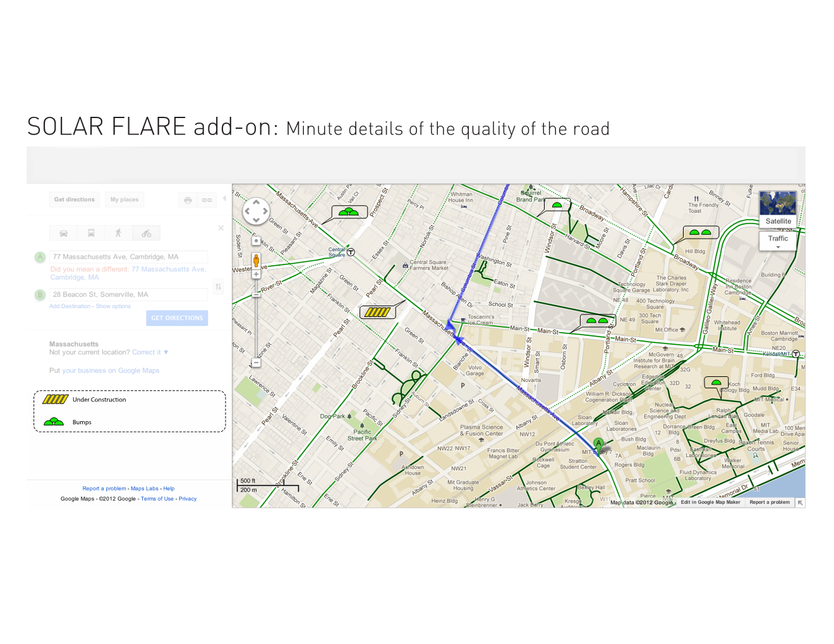Open the Privacy link

coord(188,499)
